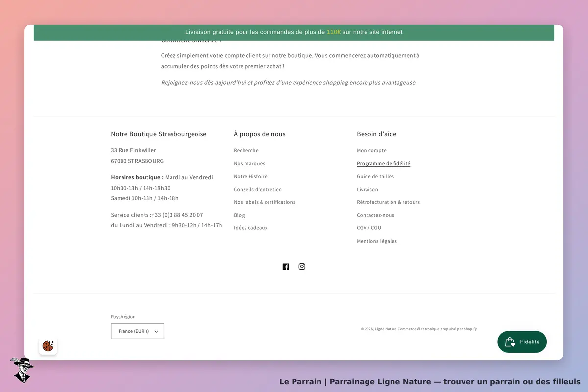
Task: Click the 'Pays/région' label
Action: (x=123, y=317)
